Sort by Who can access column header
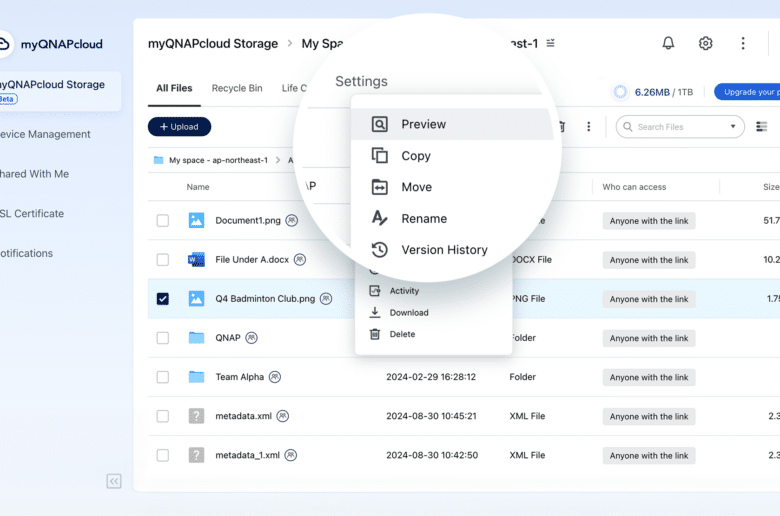 (634, 187)
